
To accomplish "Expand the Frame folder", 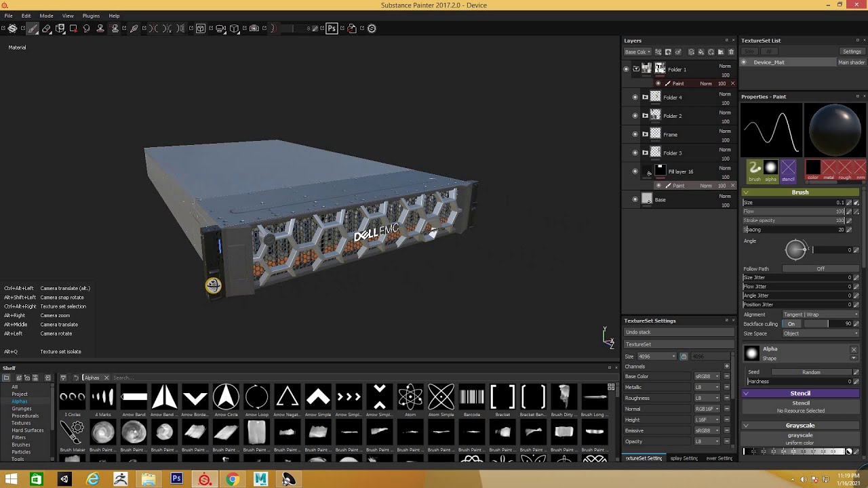I will [645, 134].
